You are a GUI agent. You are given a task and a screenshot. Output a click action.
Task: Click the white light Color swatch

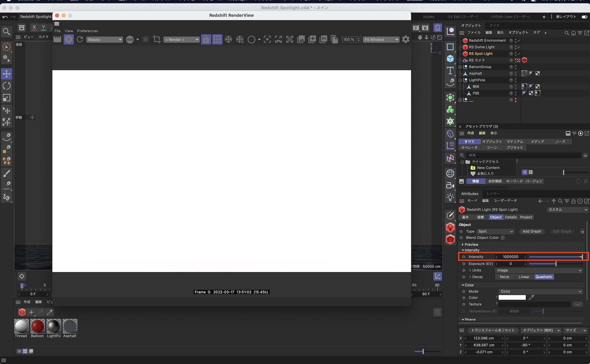[x=512, y=298]
